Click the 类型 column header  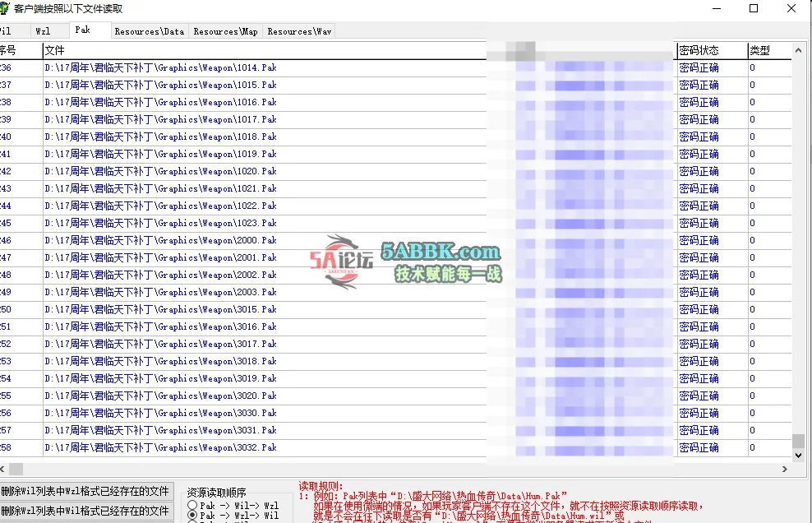click(769, 50)
